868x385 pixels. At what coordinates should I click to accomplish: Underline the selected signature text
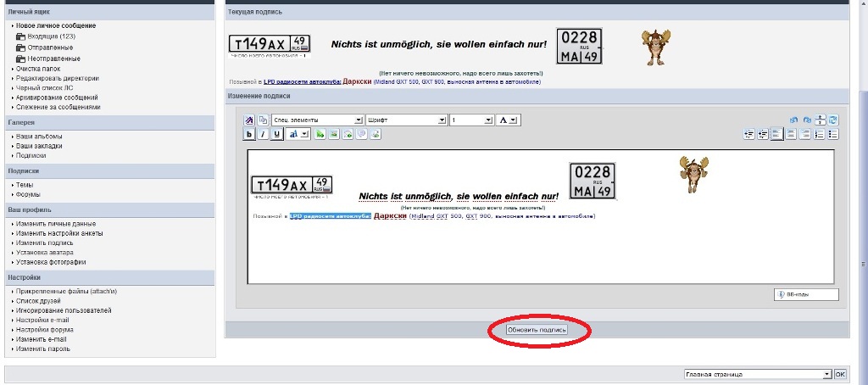pos(276,134)
